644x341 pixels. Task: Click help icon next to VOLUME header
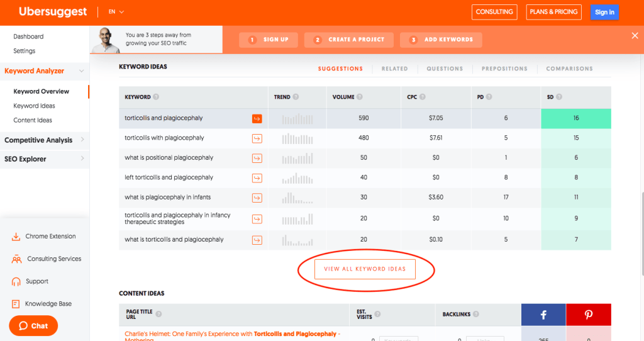[360, 97]
